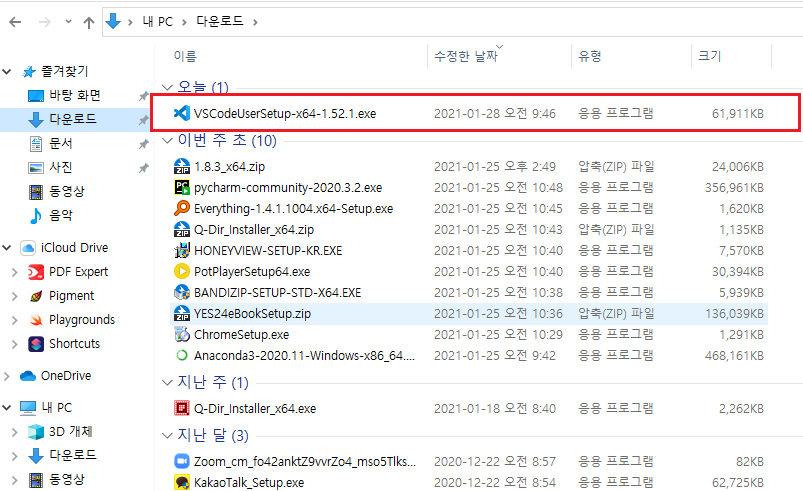Image resolution: width=803 pixels, height=491 pixels.
Task: Open the Shortcuts folder
Action: (x=74, y=344)
